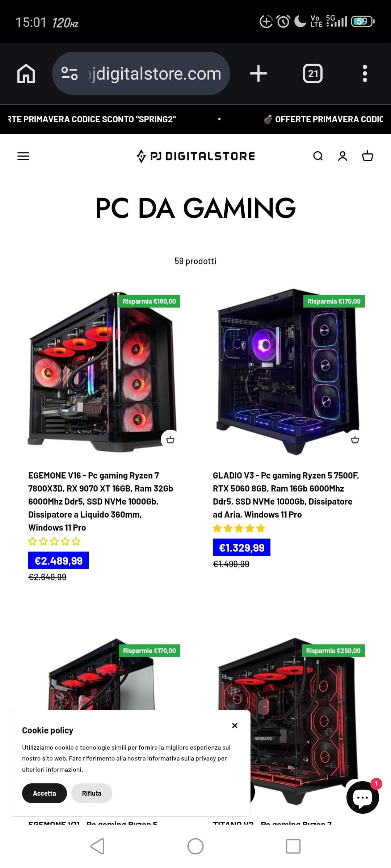This screenshot has height=868, width=391.
Task: Tap the Android back navigation button
Action: [x=98, y=846]
